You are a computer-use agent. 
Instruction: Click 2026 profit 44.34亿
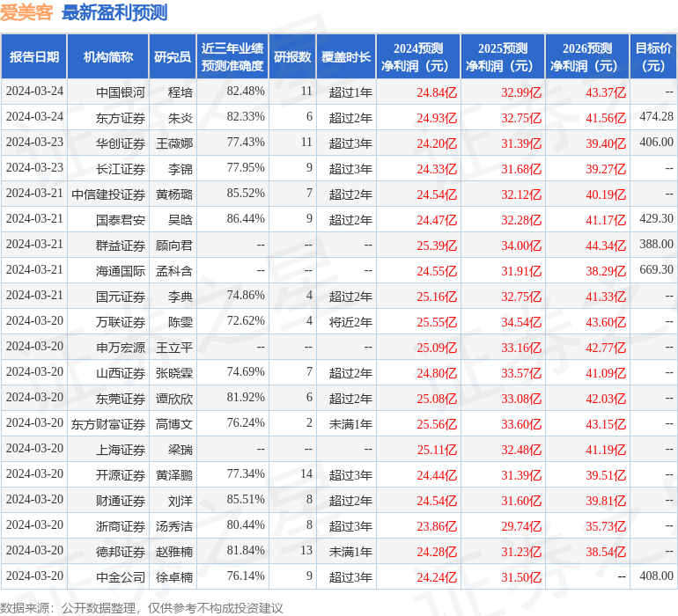pos(606,246)
